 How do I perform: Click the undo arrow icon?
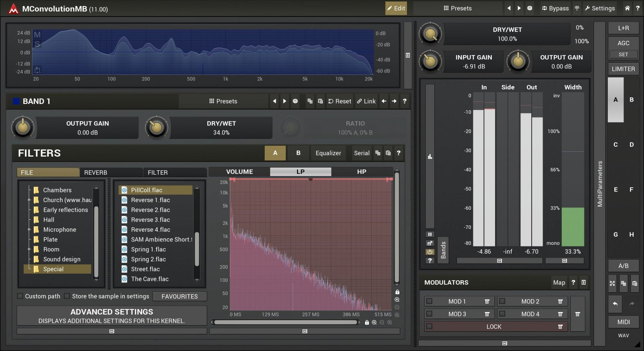(x=615, y=304)
